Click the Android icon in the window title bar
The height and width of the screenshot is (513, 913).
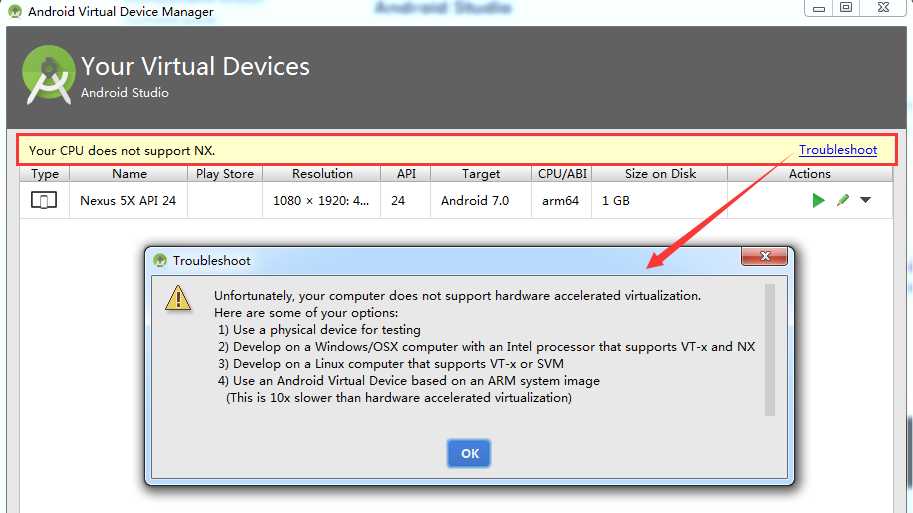pyautogui.click(x=15, y=11)
